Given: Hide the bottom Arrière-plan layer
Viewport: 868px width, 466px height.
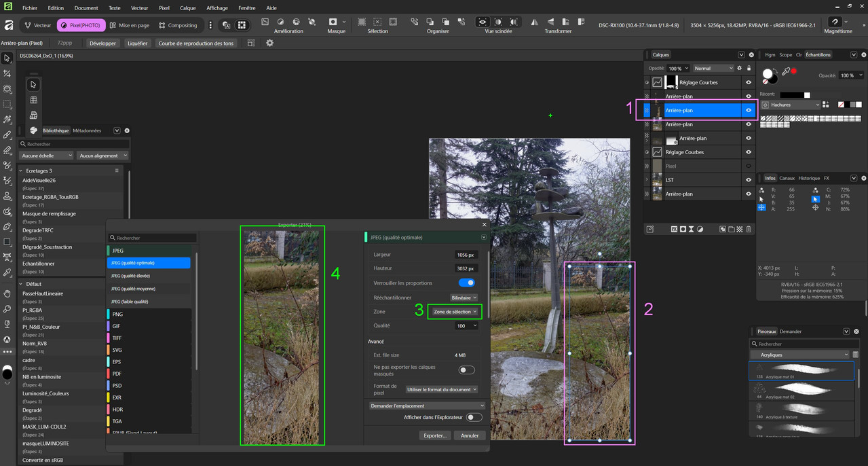Looking at the screenshot, I should click(x=749, y=194).
